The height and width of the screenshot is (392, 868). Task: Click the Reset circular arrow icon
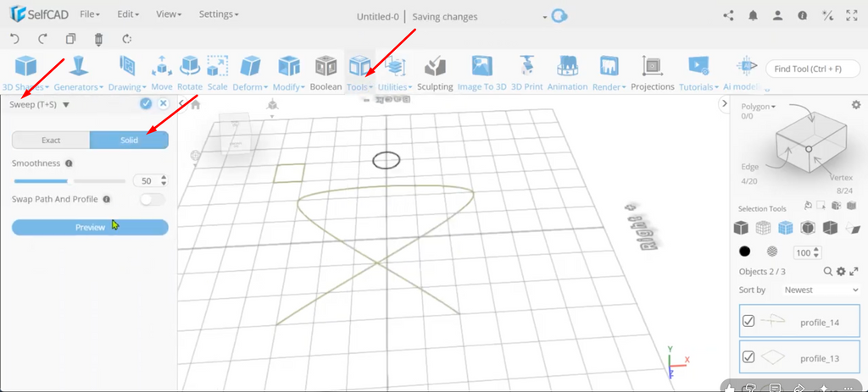[127, 39]
